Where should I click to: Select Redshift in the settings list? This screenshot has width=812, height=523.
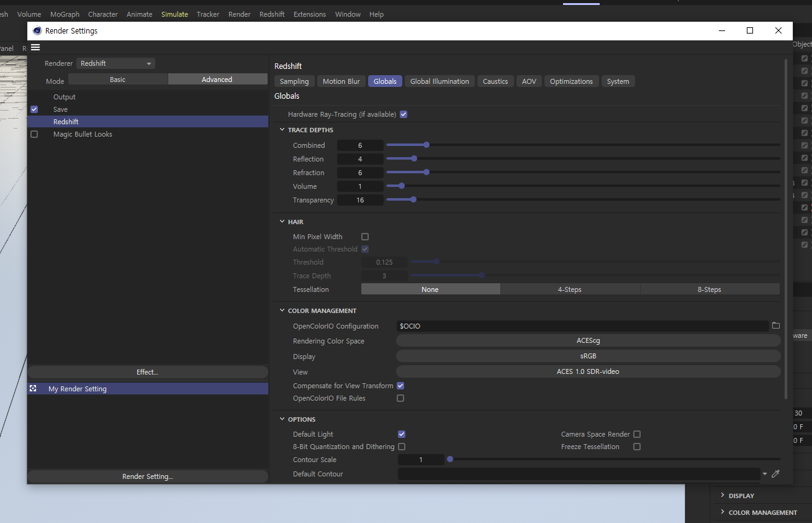148,122
